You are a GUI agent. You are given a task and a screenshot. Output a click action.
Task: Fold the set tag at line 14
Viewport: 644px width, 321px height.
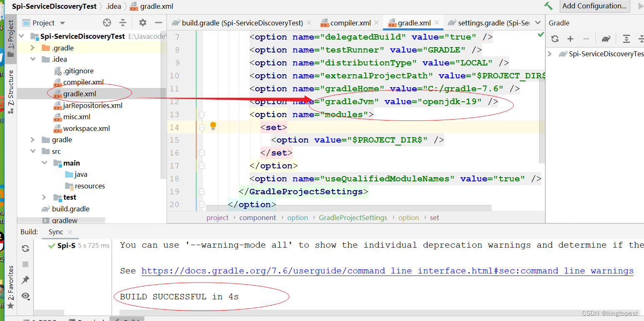point(202,128)
